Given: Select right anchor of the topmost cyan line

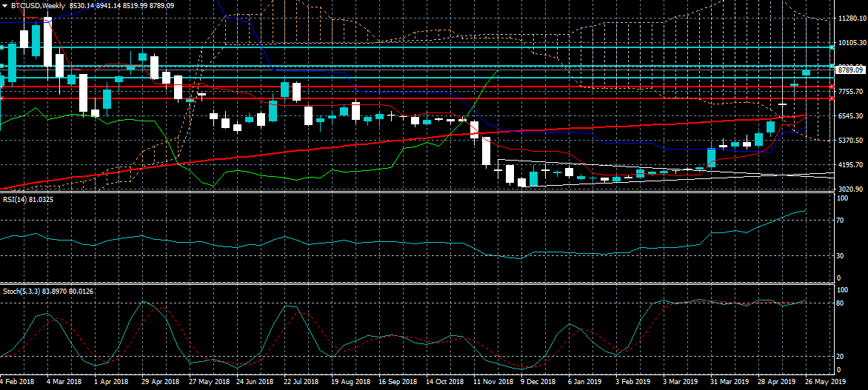Looking at the screenshot, I should pyautogui.click(x=832, y=47).
